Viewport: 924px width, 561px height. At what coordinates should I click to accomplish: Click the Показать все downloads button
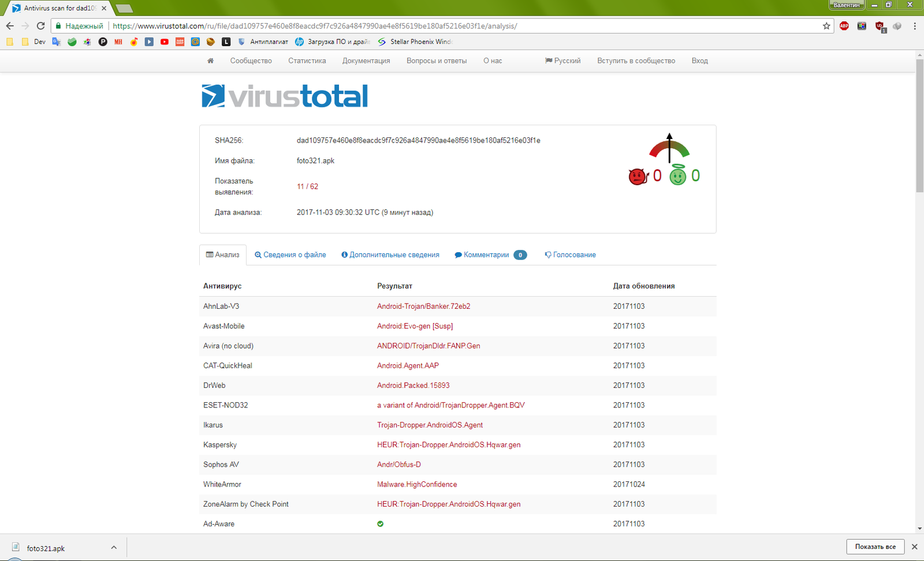tap(875, 547)
